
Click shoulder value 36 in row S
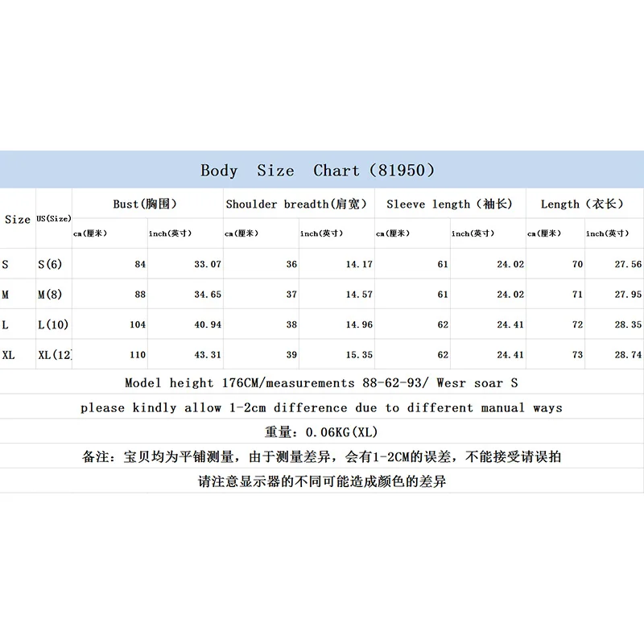click(x=291, y=264)
